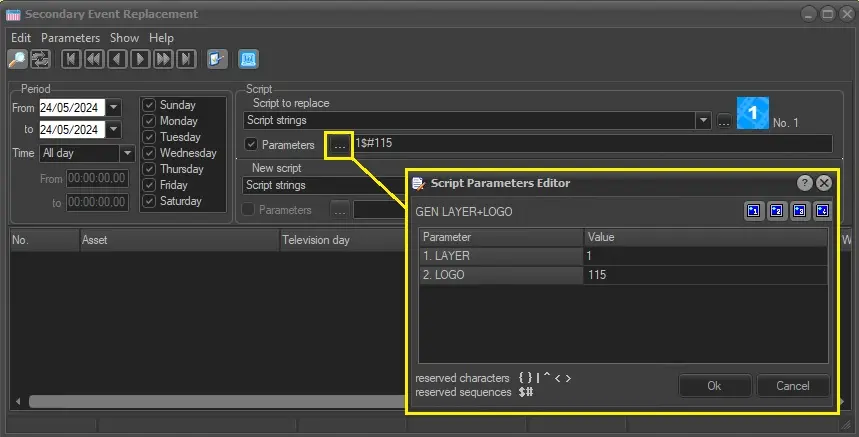
Task: Select preset 2 icon in Script Parameters Editor
Action: (777, 211)
